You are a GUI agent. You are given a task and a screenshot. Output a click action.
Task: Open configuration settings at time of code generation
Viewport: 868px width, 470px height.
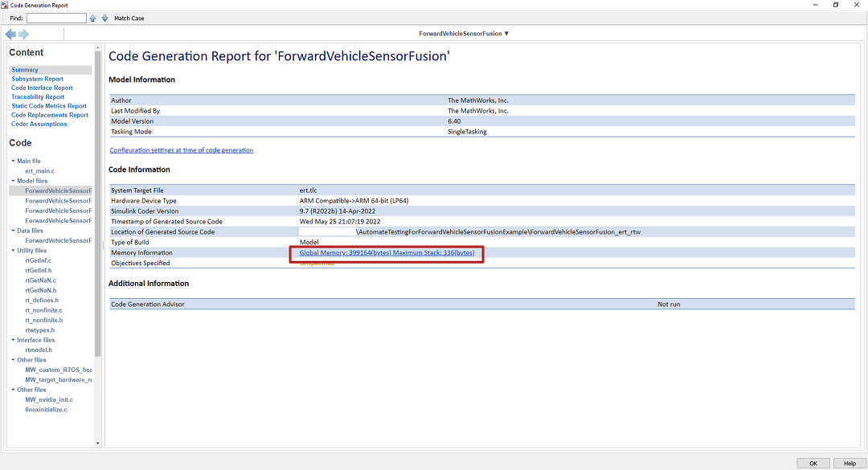(x=181, y=150)
